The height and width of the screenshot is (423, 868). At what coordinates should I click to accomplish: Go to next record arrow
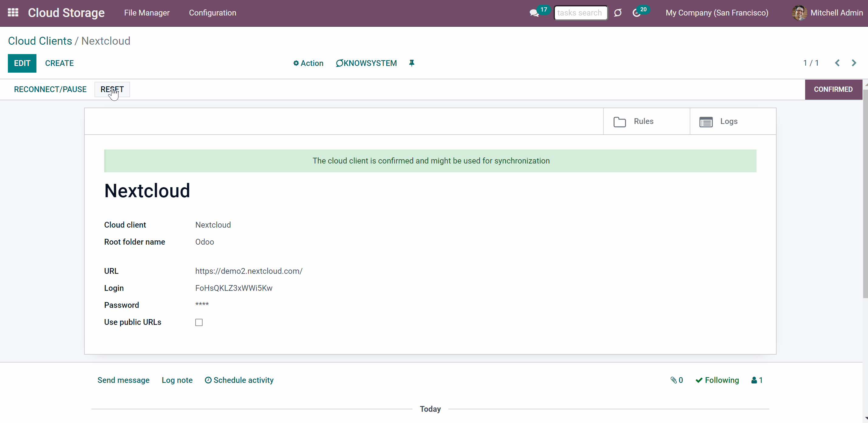click(854, 63)
